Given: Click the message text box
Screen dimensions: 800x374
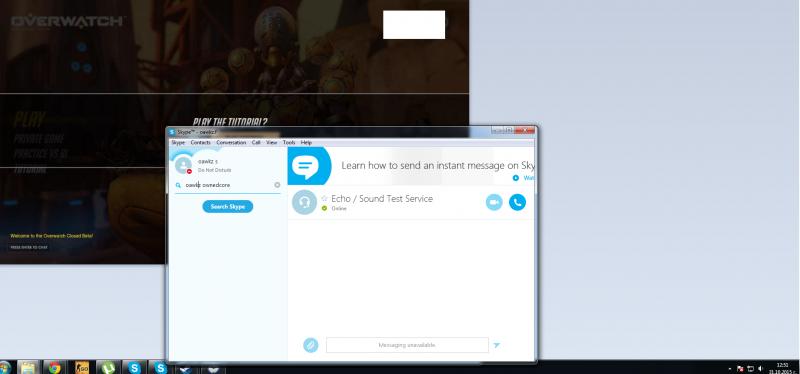Looking at the screenshot, I should pos(407,345).
